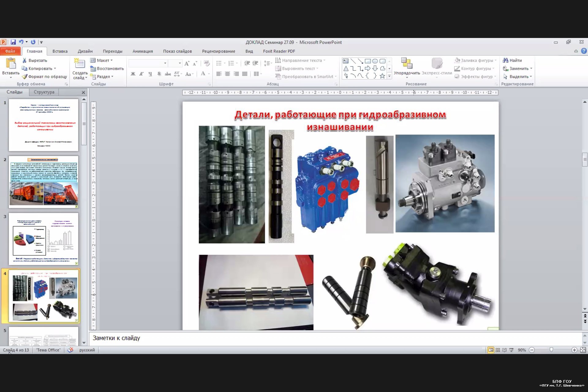Click the zoom in plus button

coord(574,350)
